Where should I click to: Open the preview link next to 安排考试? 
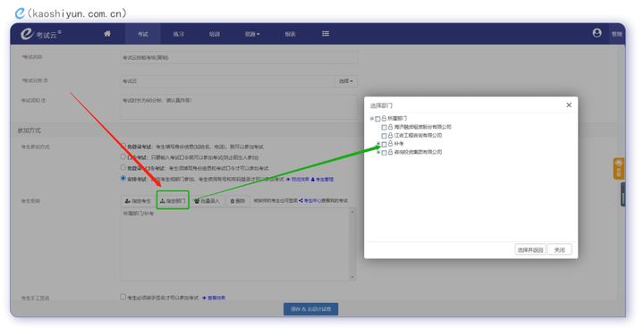[x=298, y=180]
